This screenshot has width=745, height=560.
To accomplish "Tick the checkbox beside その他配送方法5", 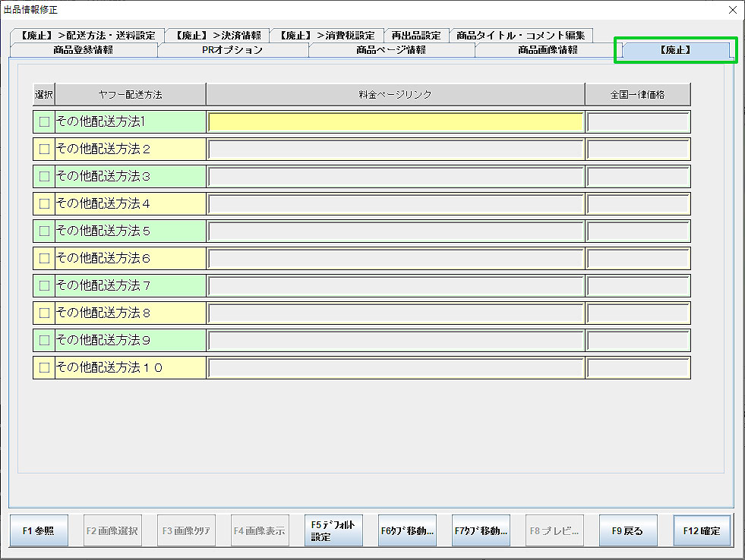I will pyautogui.click(x=44, y=231).
